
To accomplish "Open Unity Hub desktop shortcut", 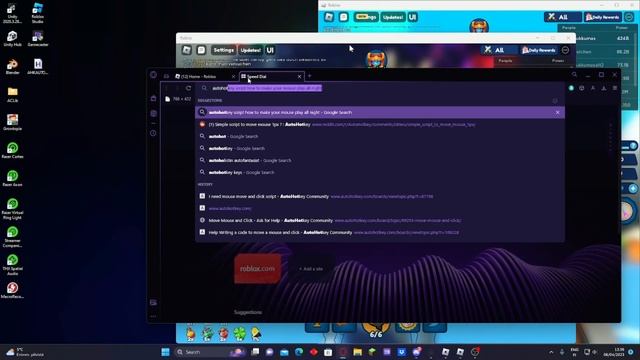I will tap(12, 38).
